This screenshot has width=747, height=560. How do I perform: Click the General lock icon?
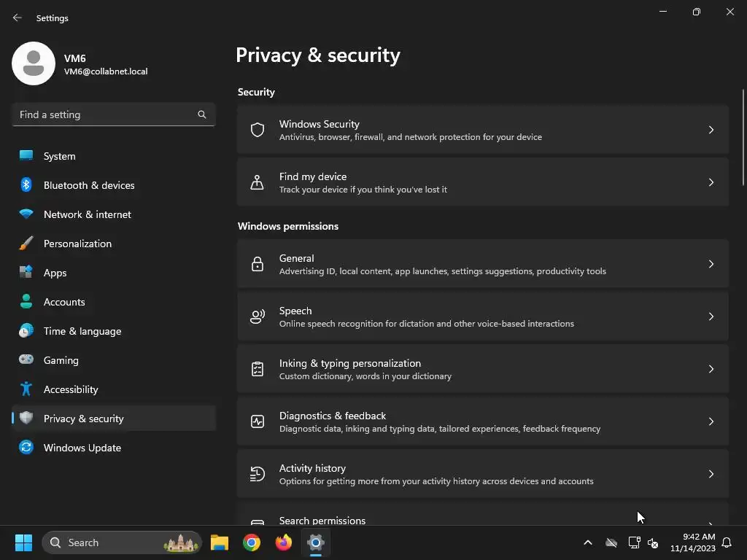pyautogui.click(x=257, y=264)
